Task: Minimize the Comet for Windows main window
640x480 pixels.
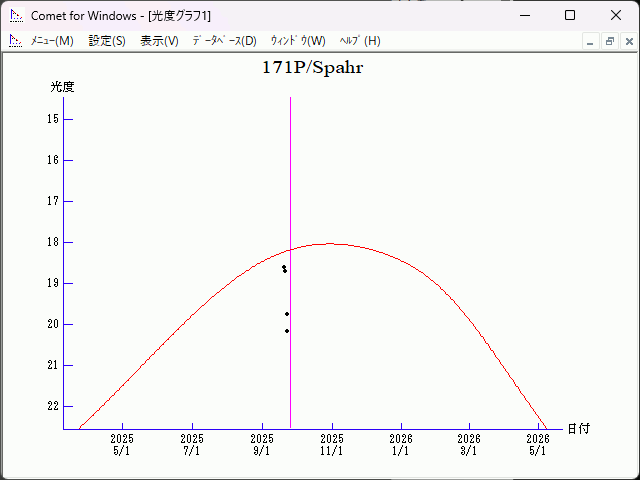Action: tap(524, 16)
